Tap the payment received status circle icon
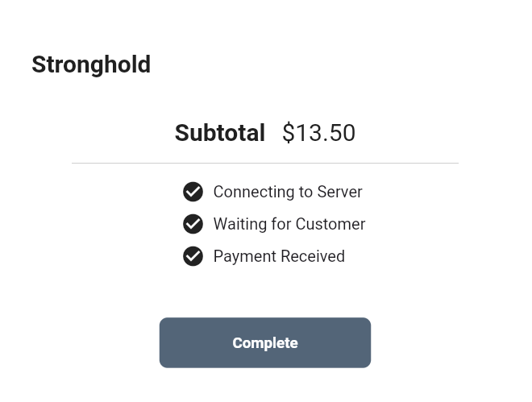 pyautogui.click(x=193, y=256)
